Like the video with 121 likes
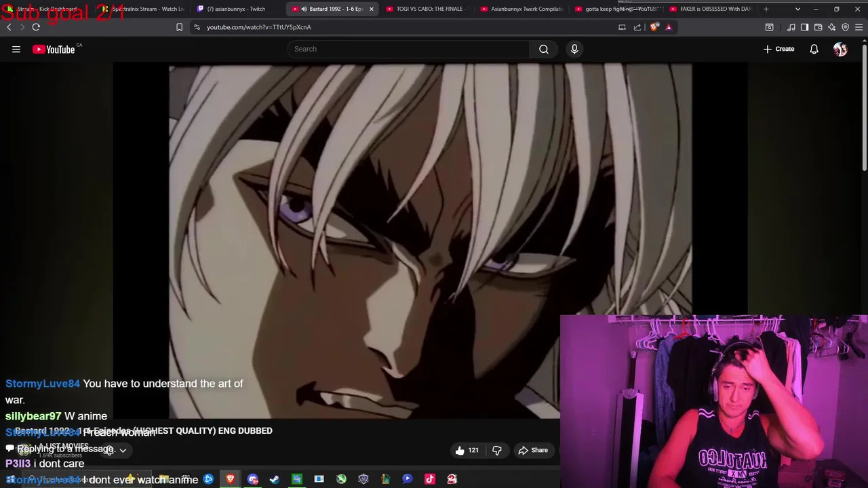This screenshot has height=488, width=868. tap(467, 450)
